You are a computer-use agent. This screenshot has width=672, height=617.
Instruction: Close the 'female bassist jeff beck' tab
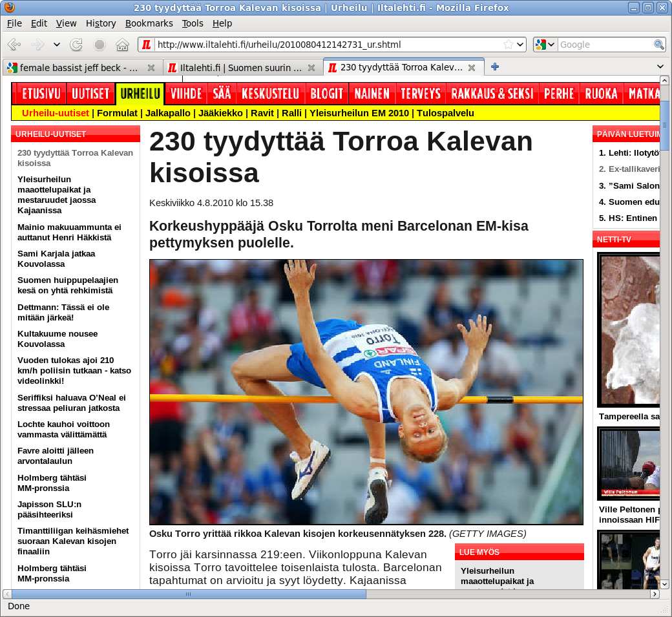tap(151, 67)
